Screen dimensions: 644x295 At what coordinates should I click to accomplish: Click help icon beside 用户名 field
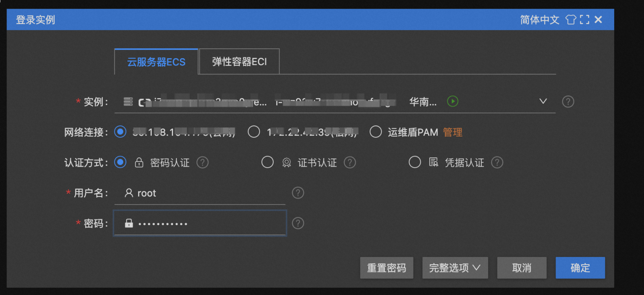click(x=298, y=193)
